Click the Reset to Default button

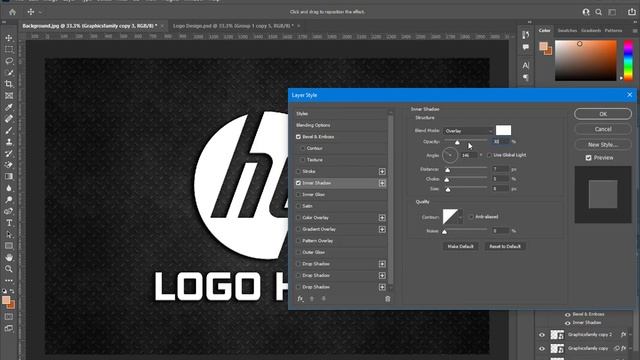(x=505, y=246)
